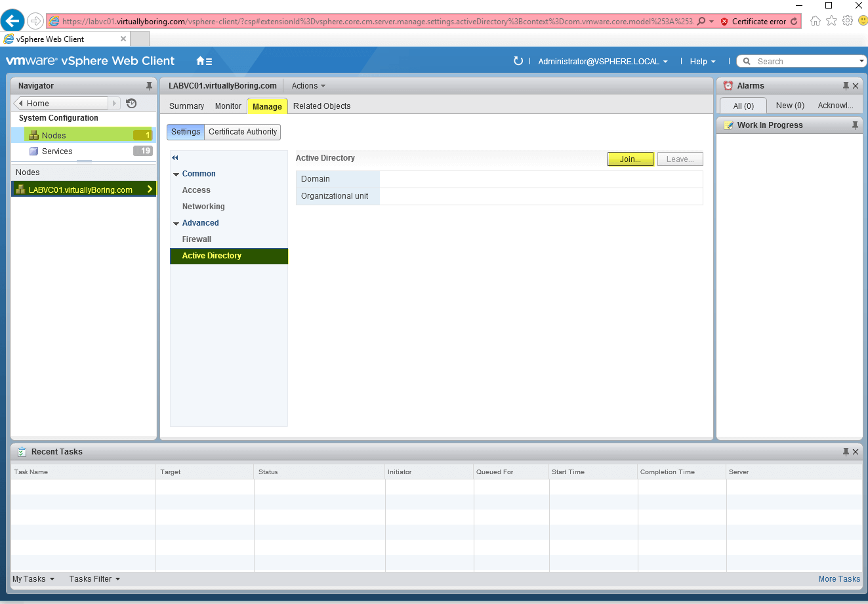Click the Nodes icon in System Configuration
The image size is (868, 604).
click(x=34, y=135)
